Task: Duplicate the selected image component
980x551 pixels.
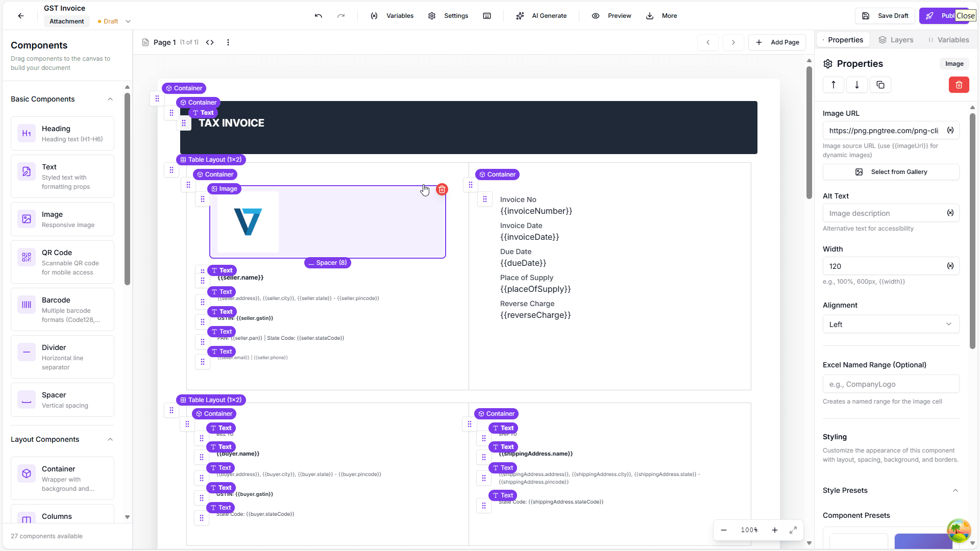Action: tap(880, 85)
